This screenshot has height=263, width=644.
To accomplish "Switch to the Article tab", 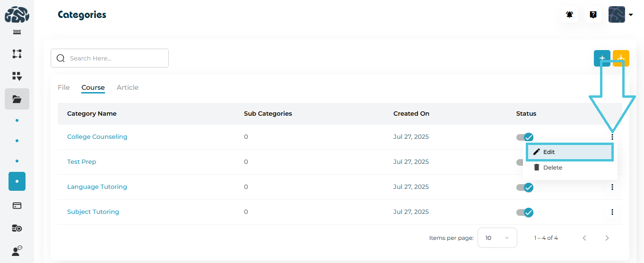I will click(128, 87).
